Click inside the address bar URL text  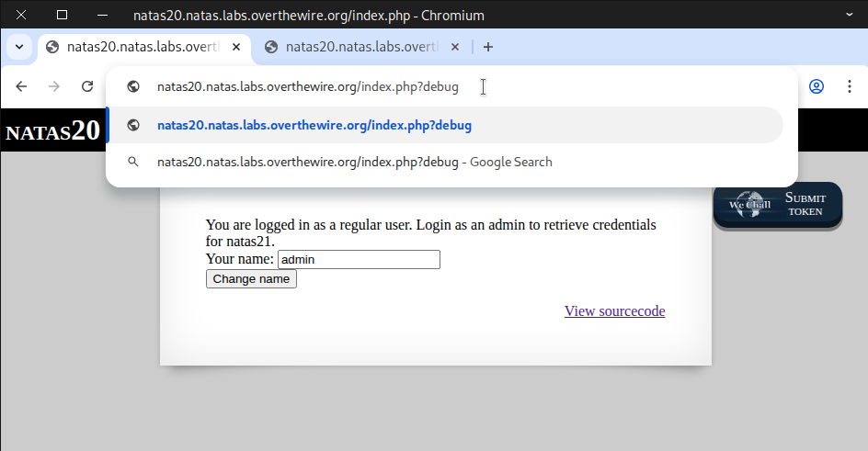307,86
